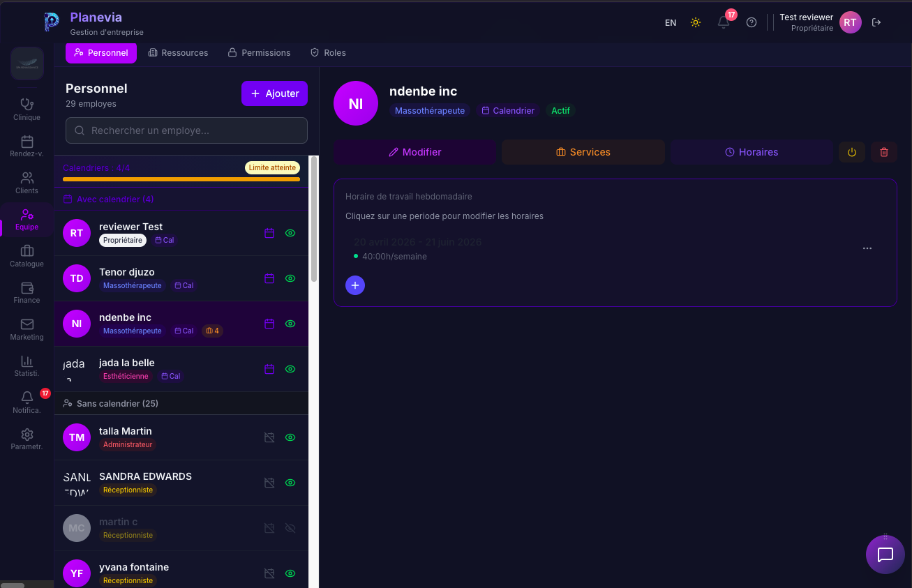Switch to the Ressources tab

click(178, 52)
